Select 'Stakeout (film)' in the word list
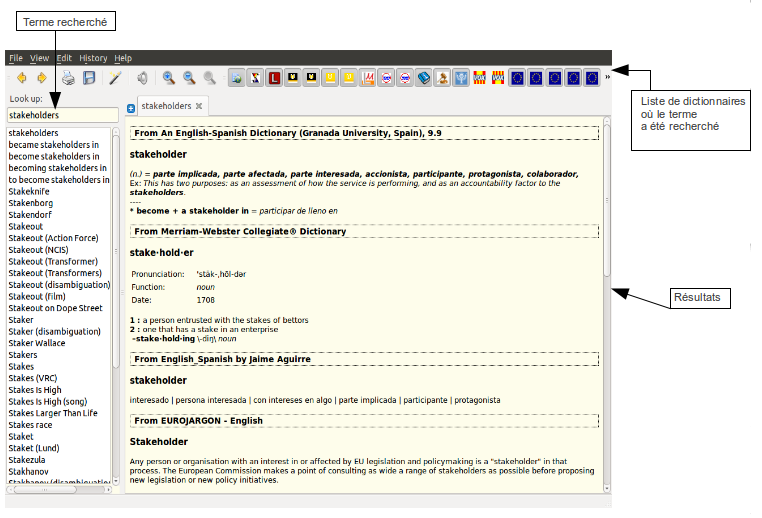This screenshot has width=762, height=518. [x=37, y=296]
